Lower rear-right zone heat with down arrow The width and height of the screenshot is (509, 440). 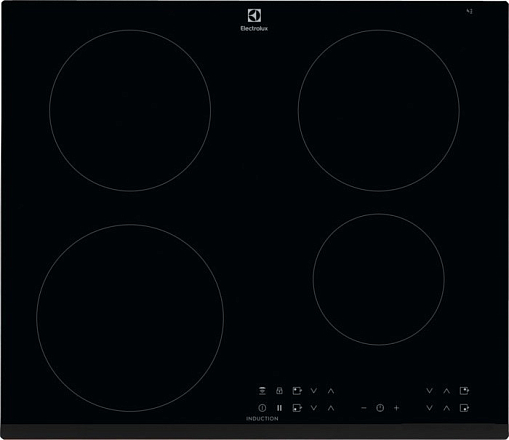point(429,391)
